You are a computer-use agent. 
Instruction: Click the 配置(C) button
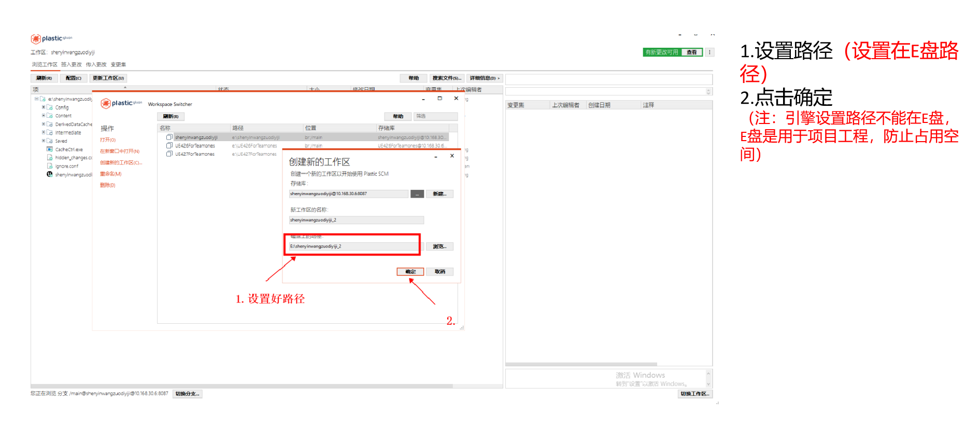(74, 78)
